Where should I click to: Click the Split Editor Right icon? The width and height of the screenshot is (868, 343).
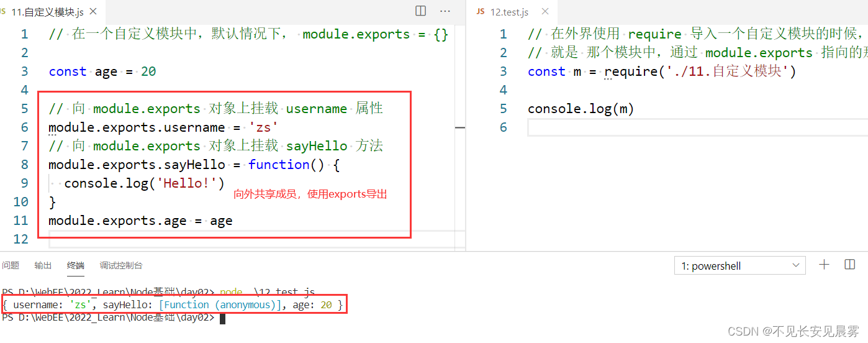click(420, 11)
